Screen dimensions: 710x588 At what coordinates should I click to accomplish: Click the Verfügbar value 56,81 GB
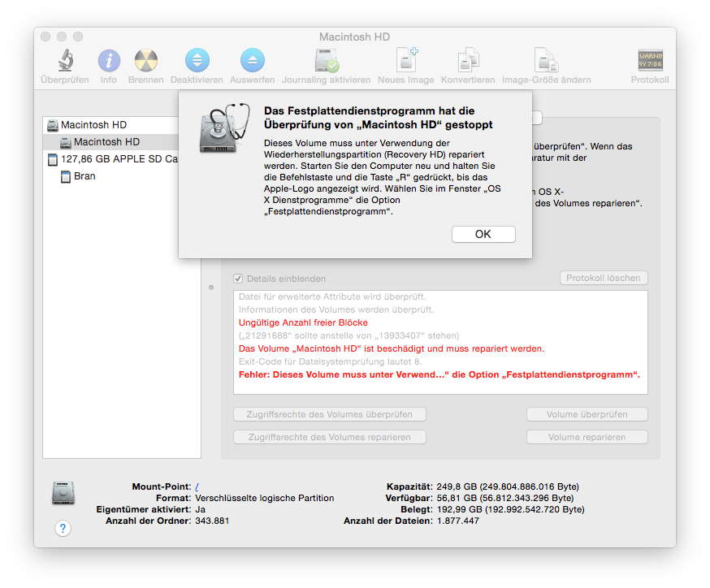pos(504,498)
